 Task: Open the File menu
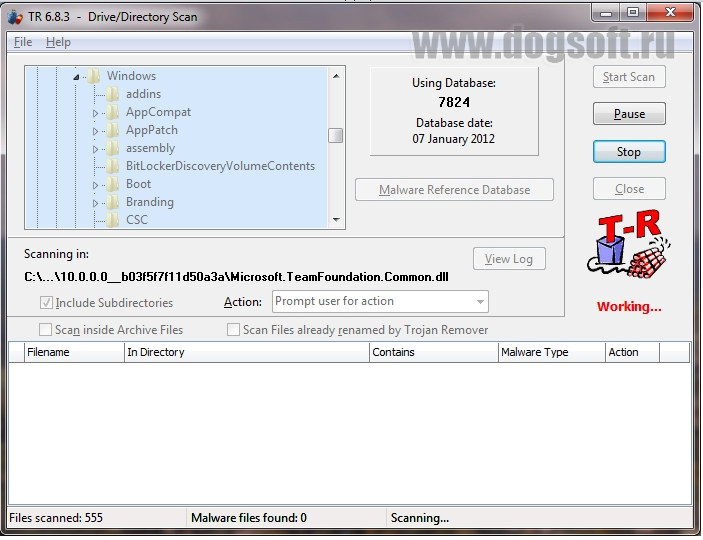23,42
